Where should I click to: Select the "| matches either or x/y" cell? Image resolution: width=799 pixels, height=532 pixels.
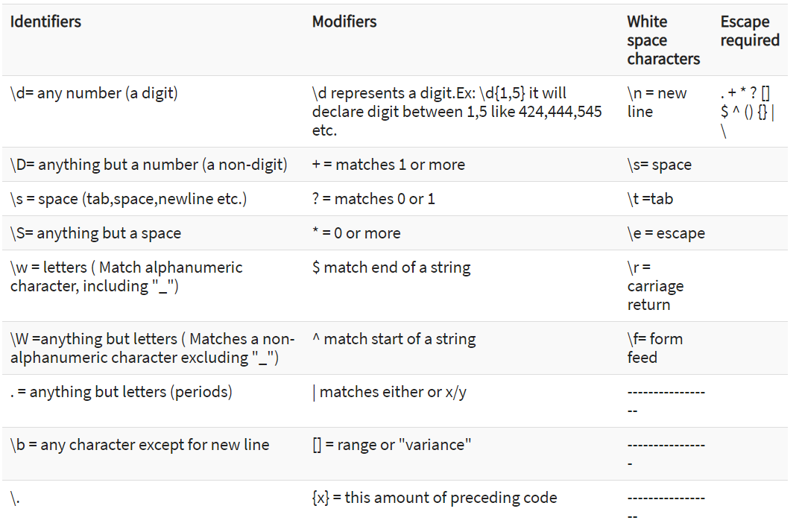389,392
